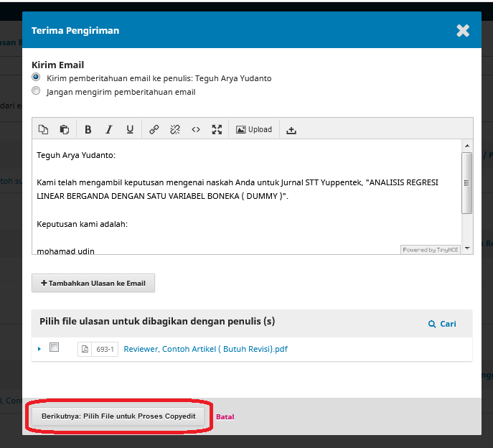This screenshot has width=493, height=448.
Task: Enter fullscreen mode in the editor
Action: click(x=217, y=130)
